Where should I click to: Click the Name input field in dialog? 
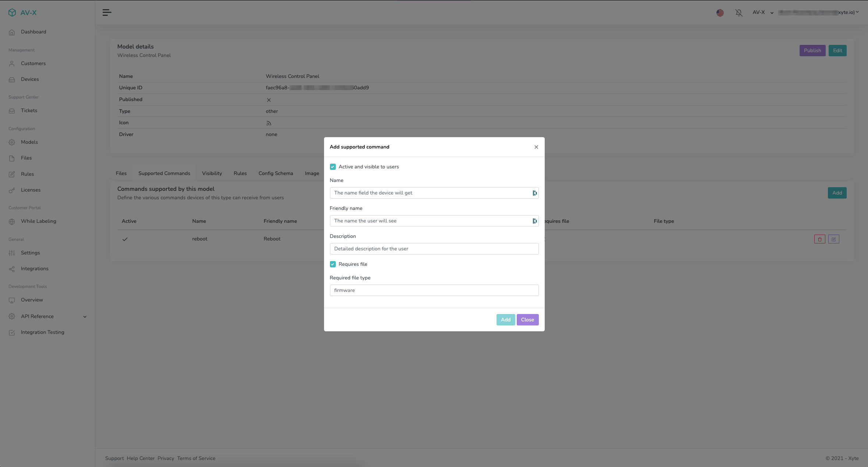(434, 193)
